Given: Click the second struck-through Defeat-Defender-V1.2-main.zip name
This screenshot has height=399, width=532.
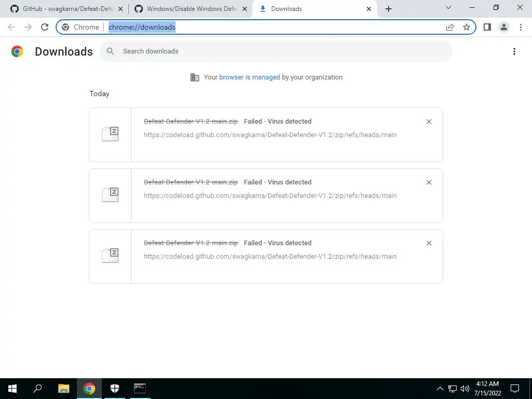Looking at the screenshot, I should pos(191,182).
